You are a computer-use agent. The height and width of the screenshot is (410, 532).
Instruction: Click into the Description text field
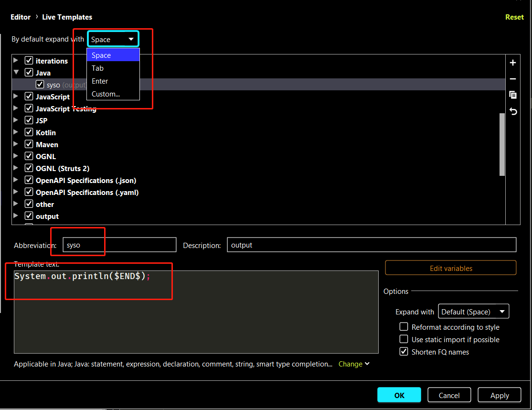click(371, 245)
